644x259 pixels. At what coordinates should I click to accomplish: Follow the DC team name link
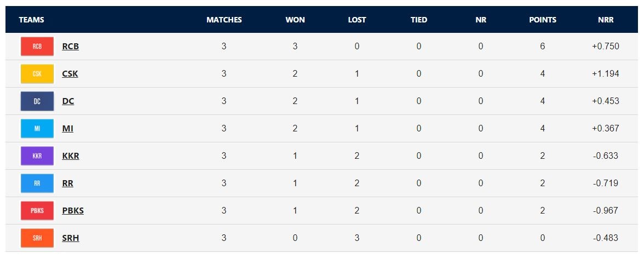pyautogui.click(x=68, y=101)
